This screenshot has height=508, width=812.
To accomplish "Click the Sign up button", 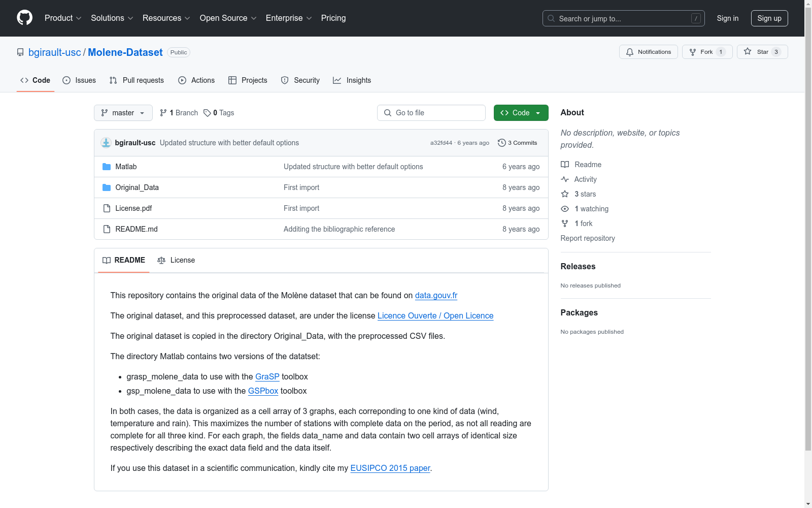I will tap(769, 18).
